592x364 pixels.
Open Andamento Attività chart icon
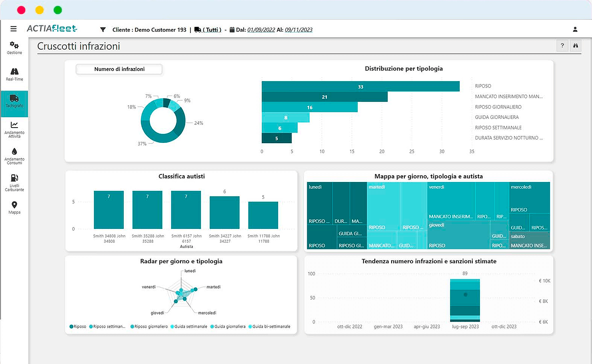(x=14, y=125)
